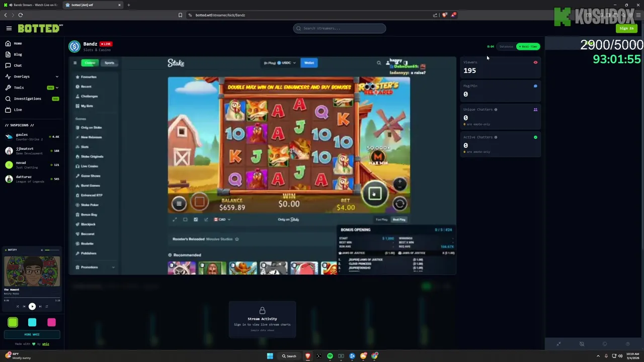Switch data mode to Database
This screenshot has height=362, width=644.
tap(506, 46)
